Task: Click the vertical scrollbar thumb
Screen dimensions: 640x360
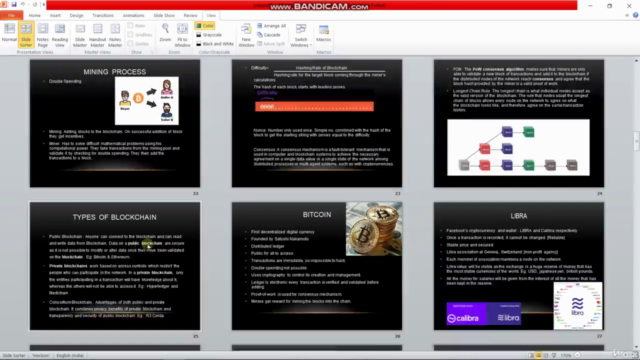Action: [636, 141]
